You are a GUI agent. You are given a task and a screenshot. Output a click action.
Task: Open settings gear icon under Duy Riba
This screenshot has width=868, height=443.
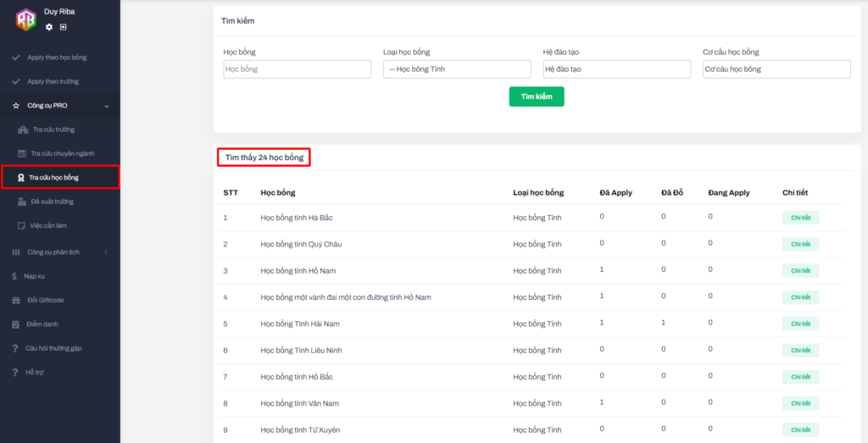[49, 27]
